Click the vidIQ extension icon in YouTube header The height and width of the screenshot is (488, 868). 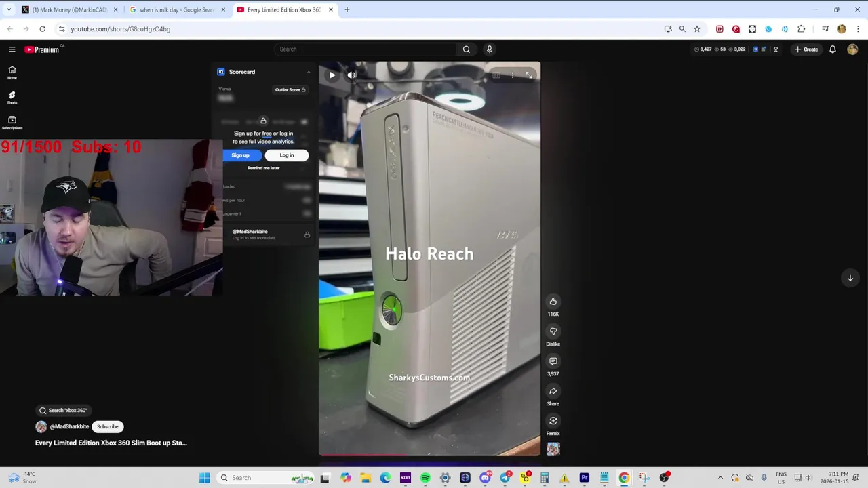coord(755,49)
